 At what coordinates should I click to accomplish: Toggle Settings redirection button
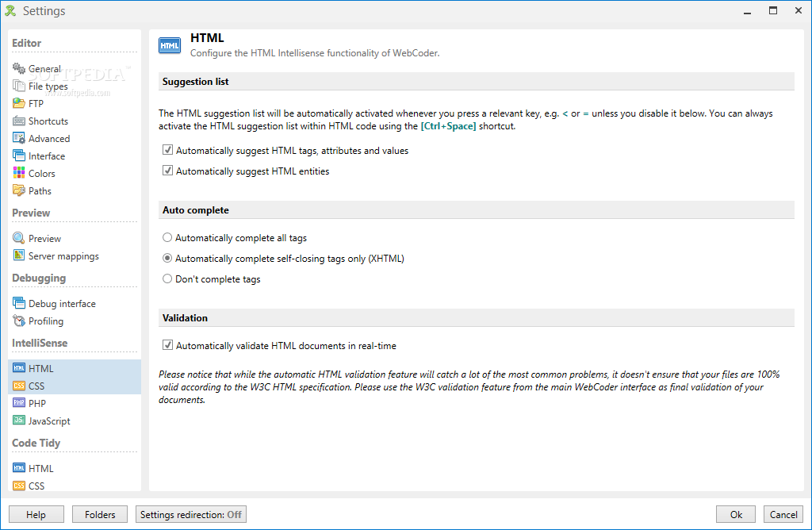tap(190, 514)
